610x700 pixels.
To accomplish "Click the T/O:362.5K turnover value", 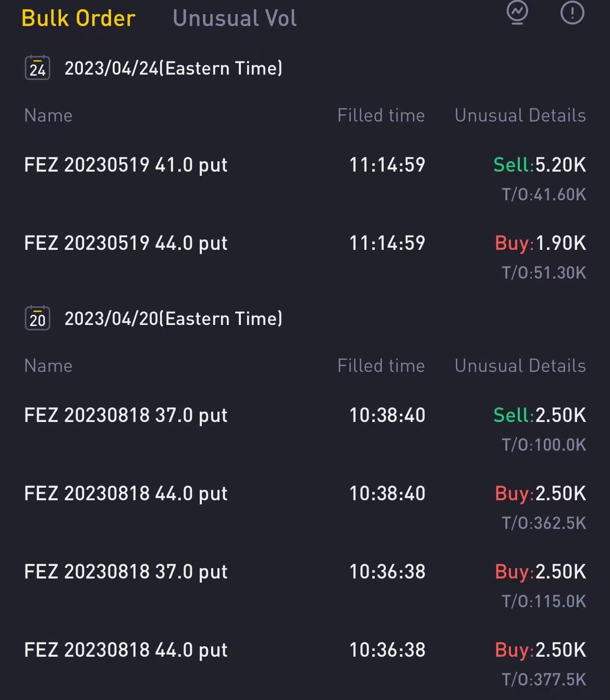I will [544, 523].
